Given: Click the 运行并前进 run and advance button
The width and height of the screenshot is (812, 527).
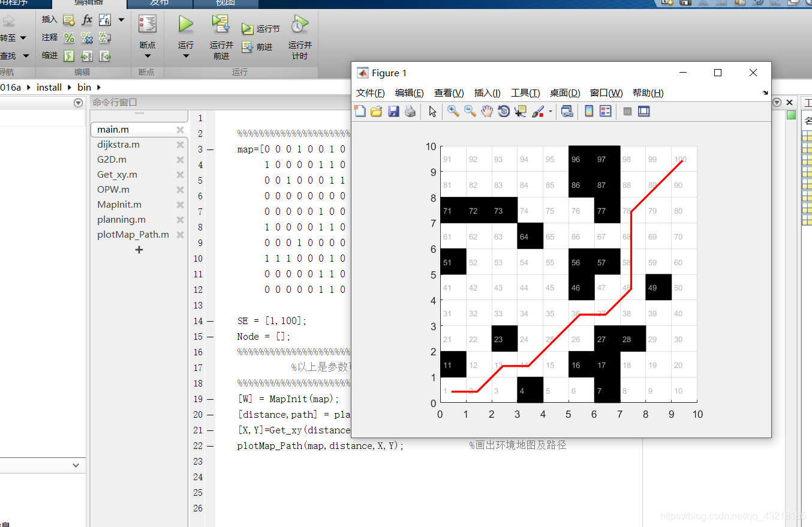Looking at the screenshot, I should point(221,37).
